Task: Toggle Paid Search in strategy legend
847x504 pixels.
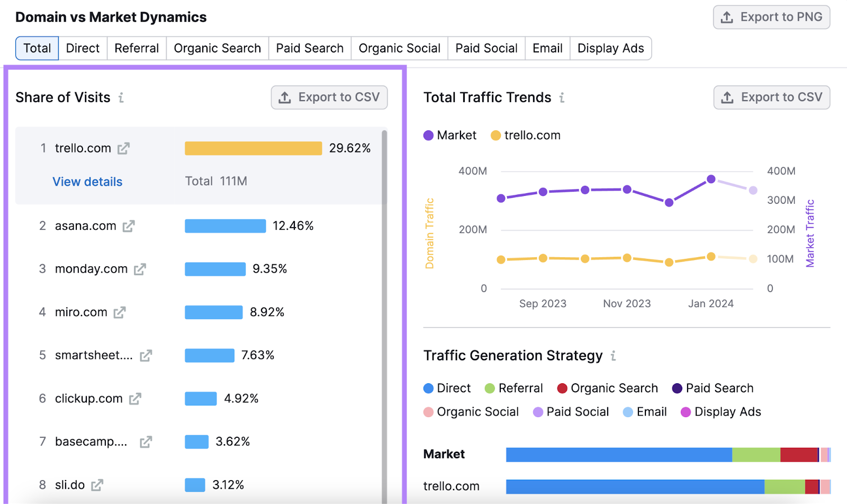Action: (713, 389)
